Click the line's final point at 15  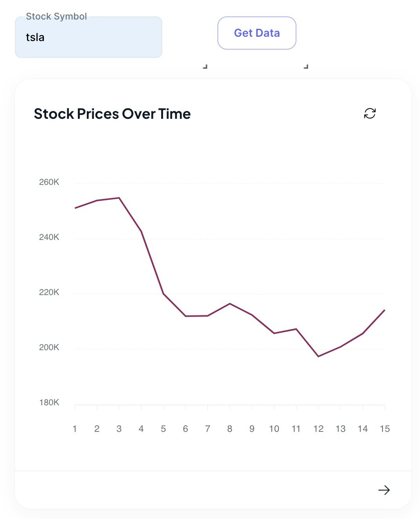pos(384,310)
